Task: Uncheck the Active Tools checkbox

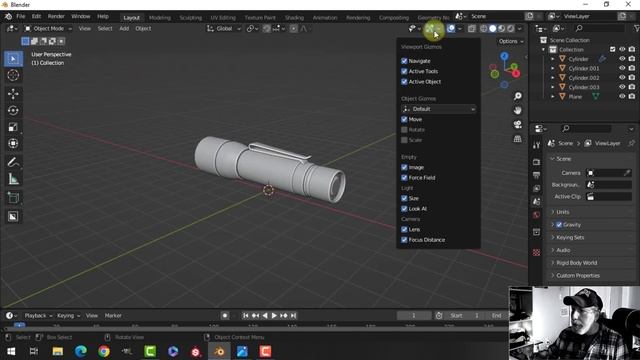Action: click(404, 71)
